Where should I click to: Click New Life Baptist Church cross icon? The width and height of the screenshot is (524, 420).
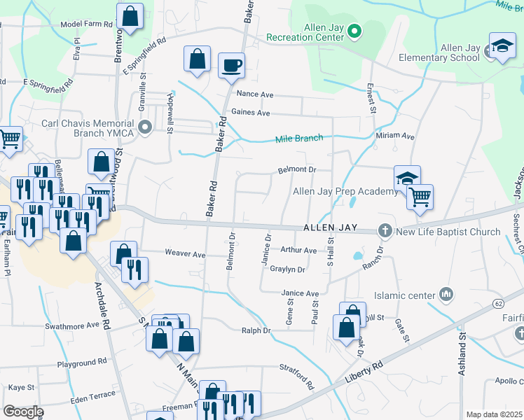[x=385, y=231]
